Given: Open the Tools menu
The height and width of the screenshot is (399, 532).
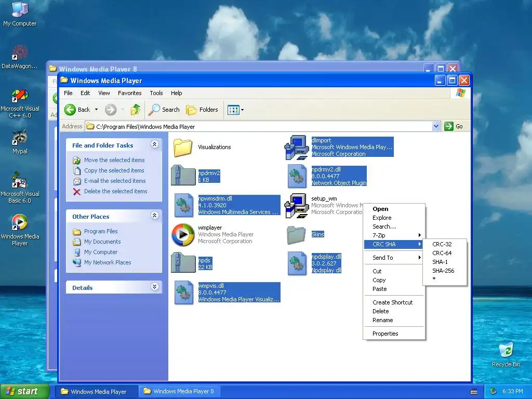Looking at the screenshot, I should pos(156,93).
